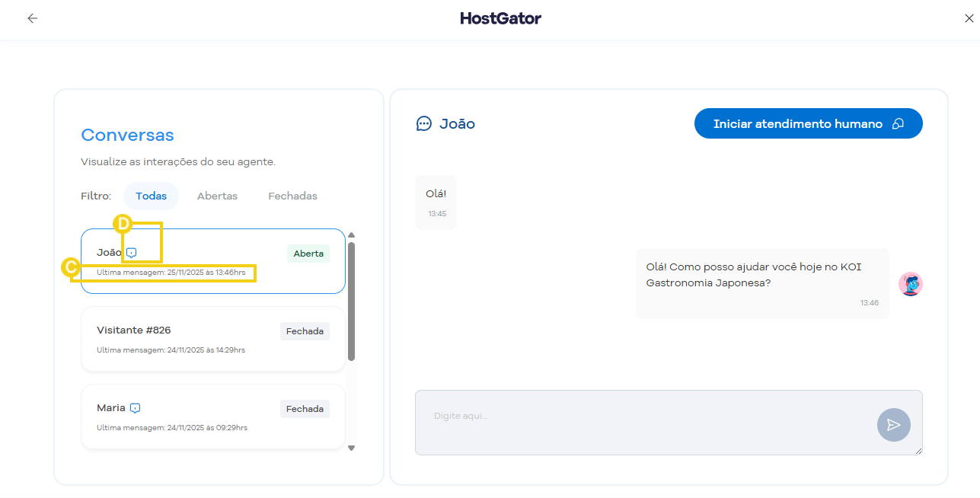Click the chat balloon icon next to Maria
Viewport: 980px width, 498px height.
tap(135, 407)
